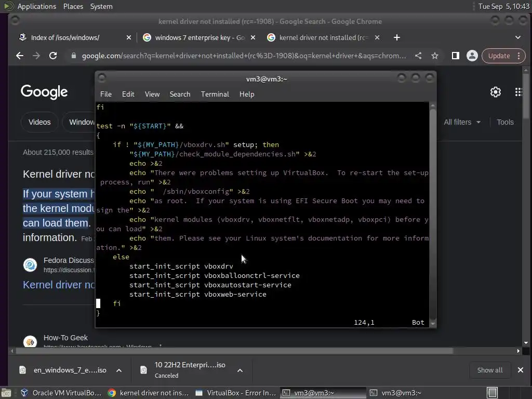Open the Chrome side panel icon

coord(455,56)
